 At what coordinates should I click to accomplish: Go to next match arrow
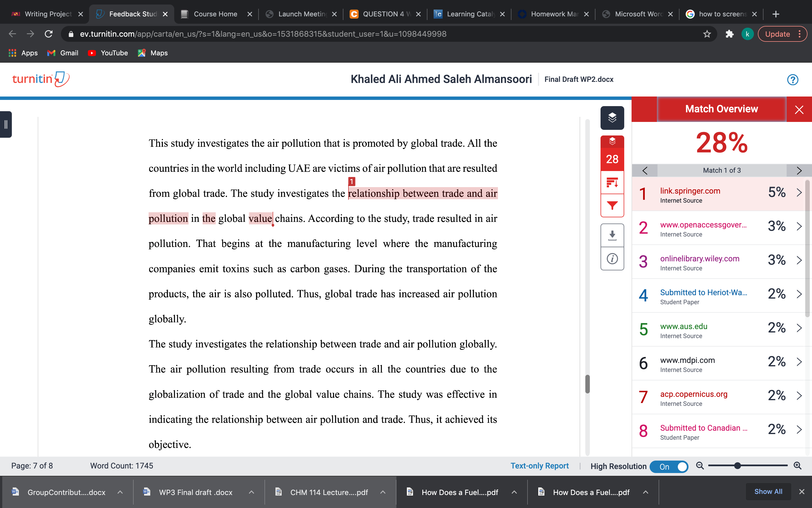(x=799, y=170)
